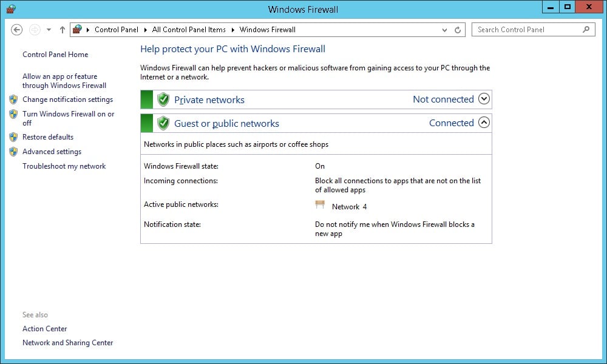
Task: Click the Windows Firewall state On value
Action: pyautogui.click(x=320, y=166)
